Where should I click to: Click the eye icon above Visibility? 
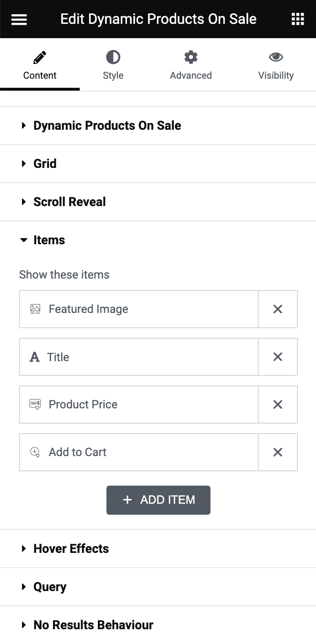coord(276,57)
